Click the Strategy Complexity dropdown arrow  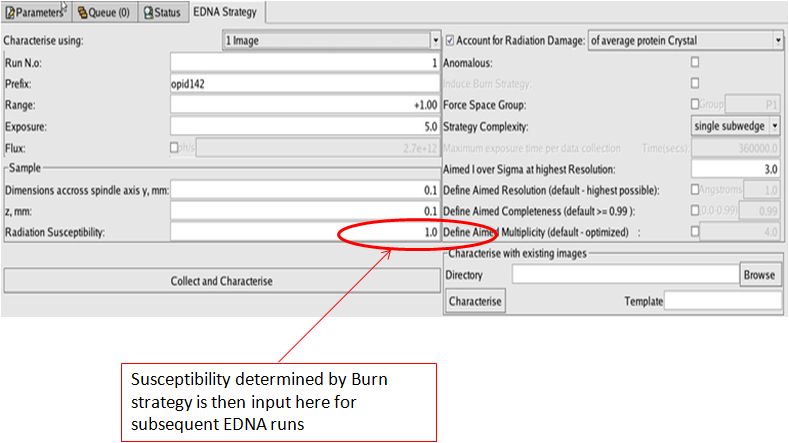pos(775,126)
